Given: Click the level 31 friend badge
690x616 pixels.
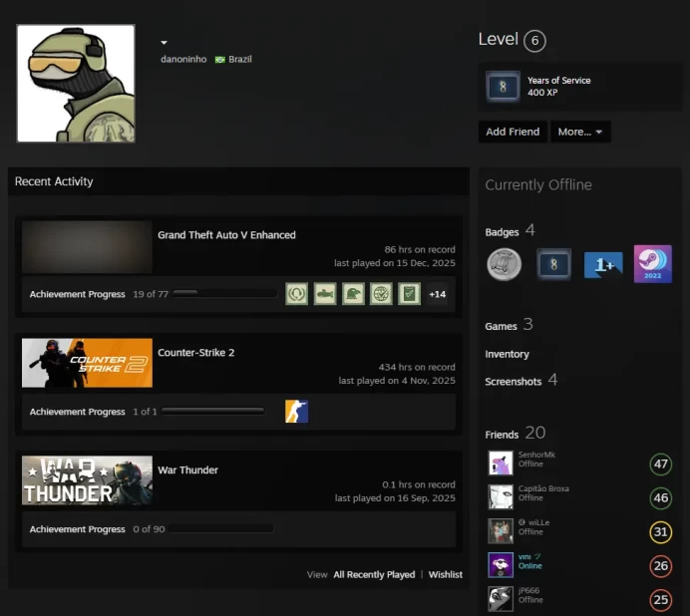Looking at the screenshot, I should point(660,531).
